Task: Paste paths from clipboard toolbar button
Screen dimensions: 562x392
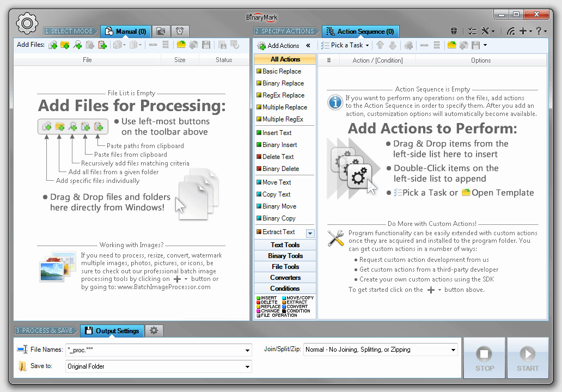Action: click(x=102, y=45)
